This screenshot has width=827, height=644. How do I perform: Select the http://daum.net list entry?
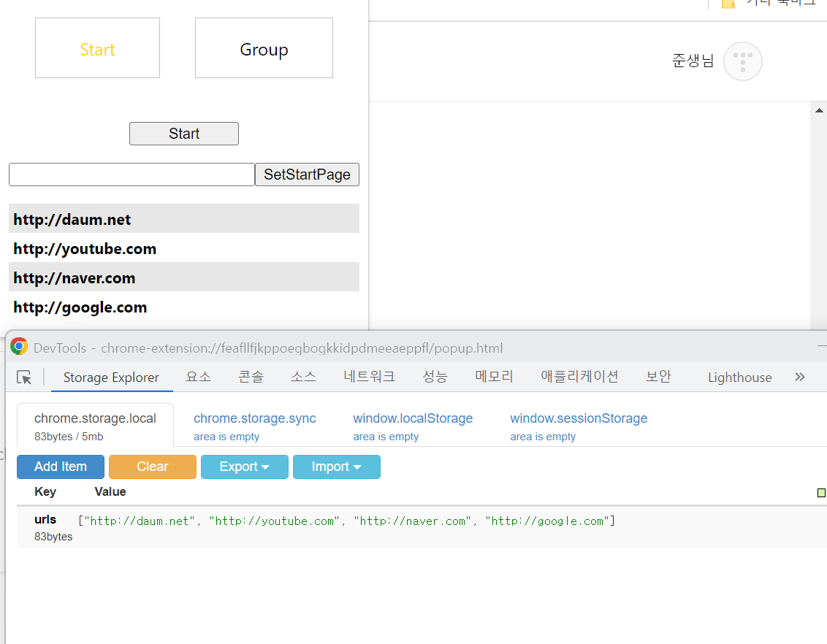71,218
